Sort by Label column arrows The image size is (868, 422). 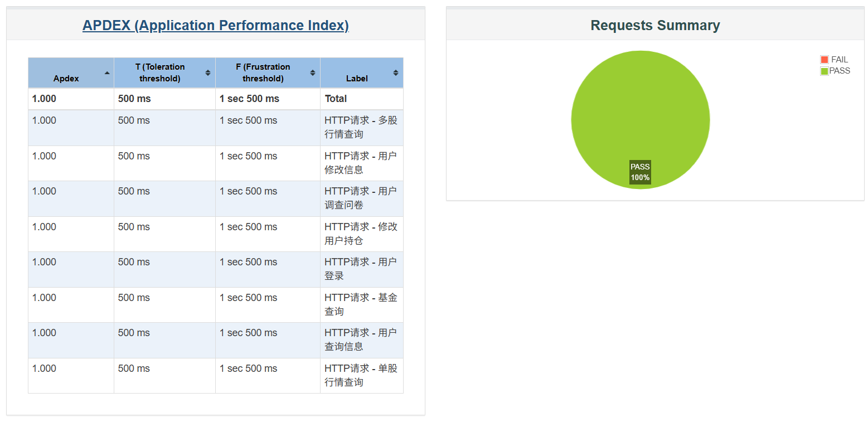point(396,73)
